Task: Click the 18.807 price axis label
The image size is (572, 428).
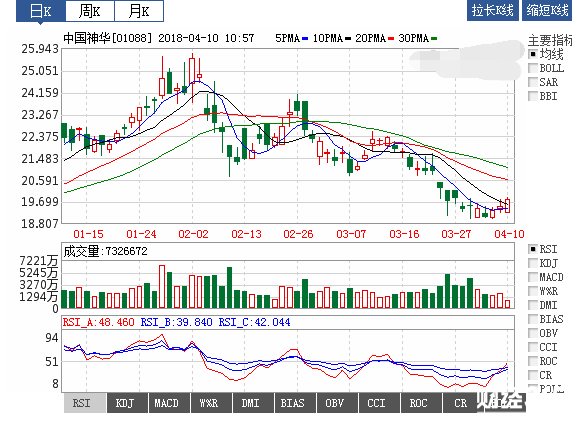Action: point(40,223)
